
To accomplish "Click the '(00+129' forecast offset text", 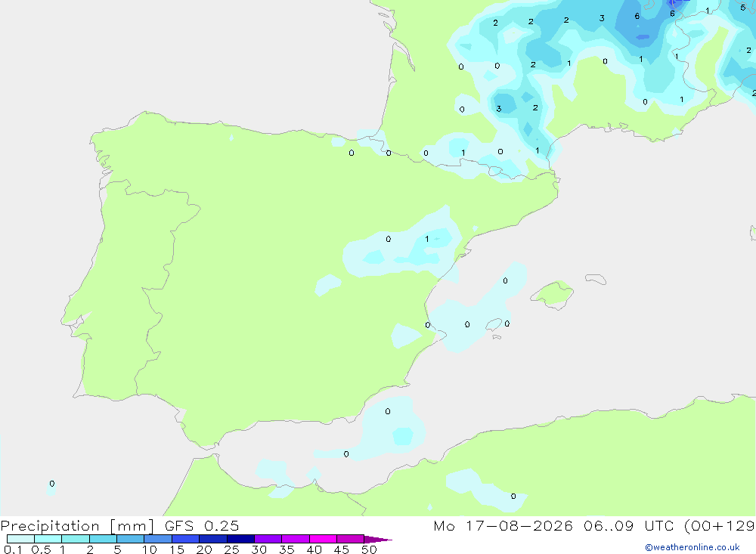I will [720, 526].
